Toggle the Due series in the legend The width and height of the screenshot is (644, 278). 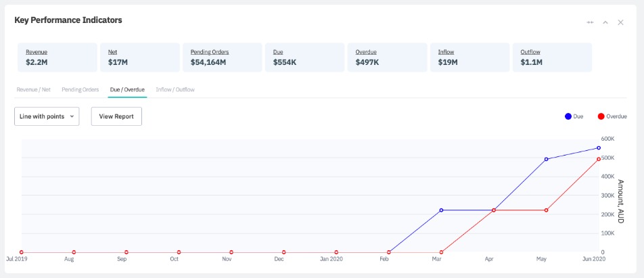(574, 116)
